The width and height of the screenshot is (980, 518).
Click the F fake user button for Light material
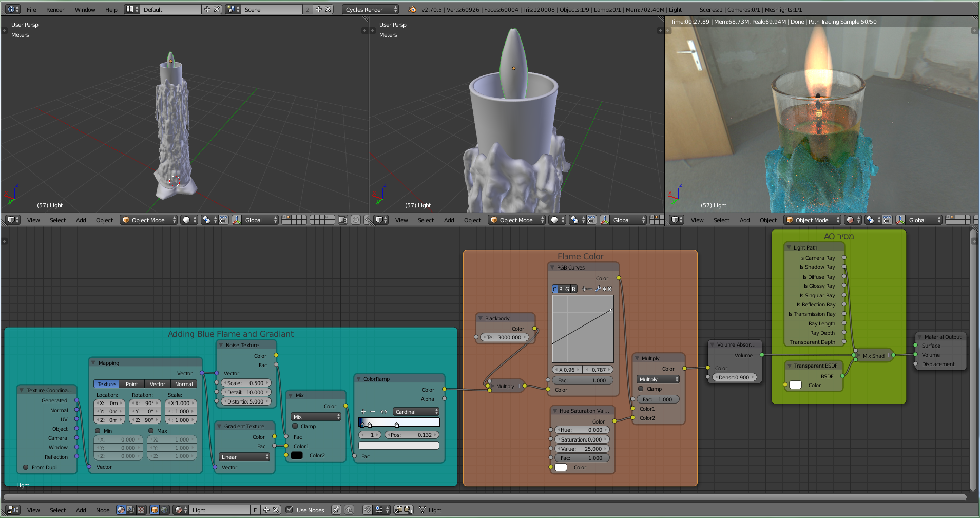tap(255, 510)
